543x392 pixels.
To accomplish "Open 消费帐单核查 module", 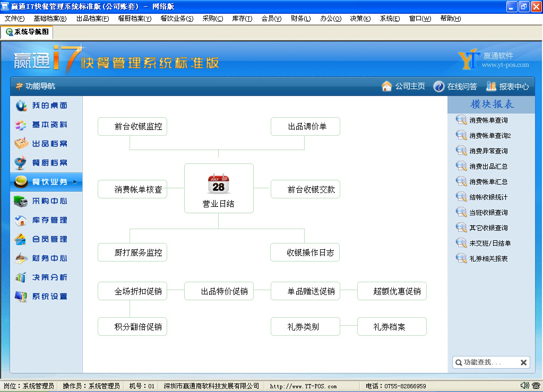I will 132,189.
